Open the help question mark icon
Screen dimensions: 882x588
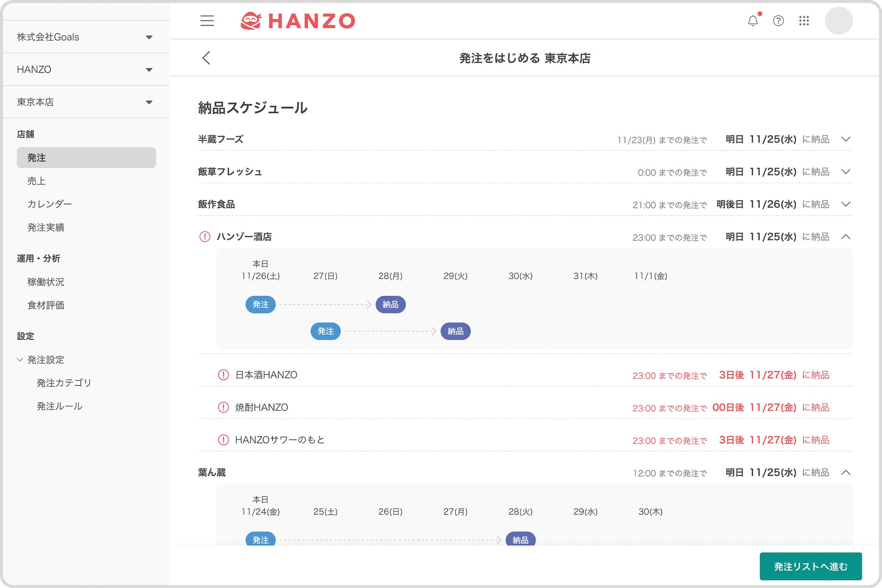coord(778,21)
